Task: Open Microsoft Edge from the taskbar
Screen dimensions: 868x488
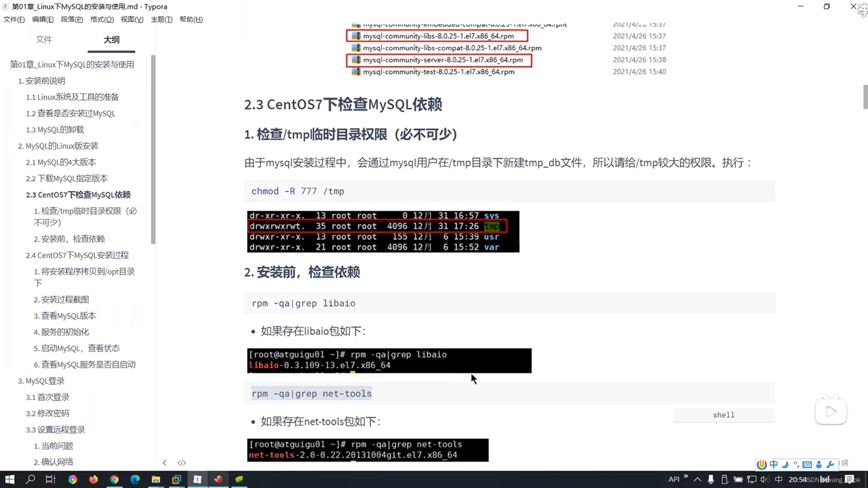Action: [x=135, y=479]
